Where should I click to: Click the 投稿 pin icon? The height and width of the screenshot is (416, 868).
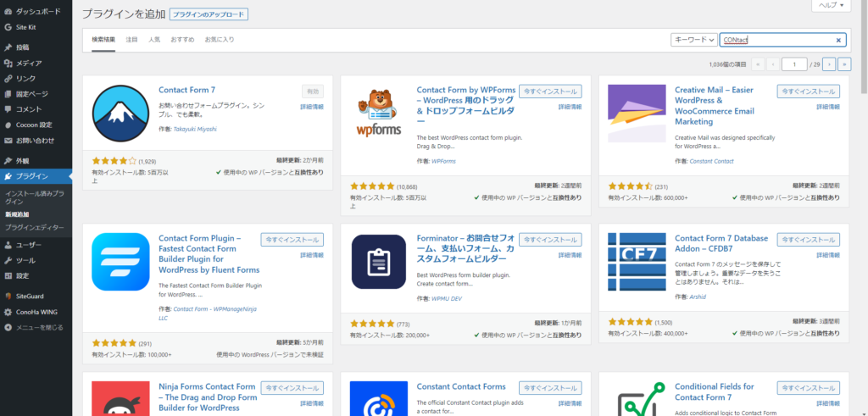click(x=8, y=47)
